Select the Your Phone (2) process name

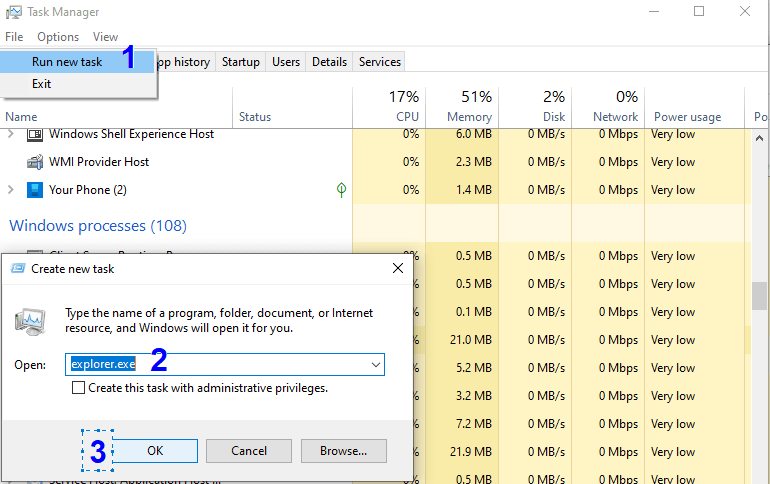[87, 190]
